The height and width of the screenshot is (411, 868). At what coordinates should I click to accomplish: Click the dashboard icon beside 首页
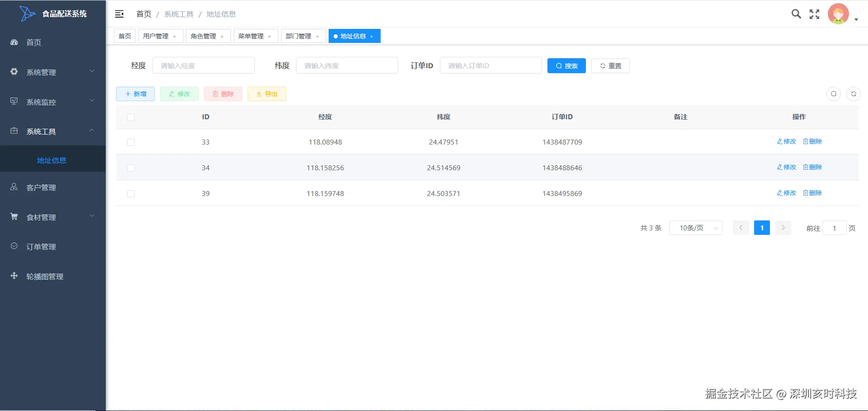pyautogui.click(x=14, y=42)
